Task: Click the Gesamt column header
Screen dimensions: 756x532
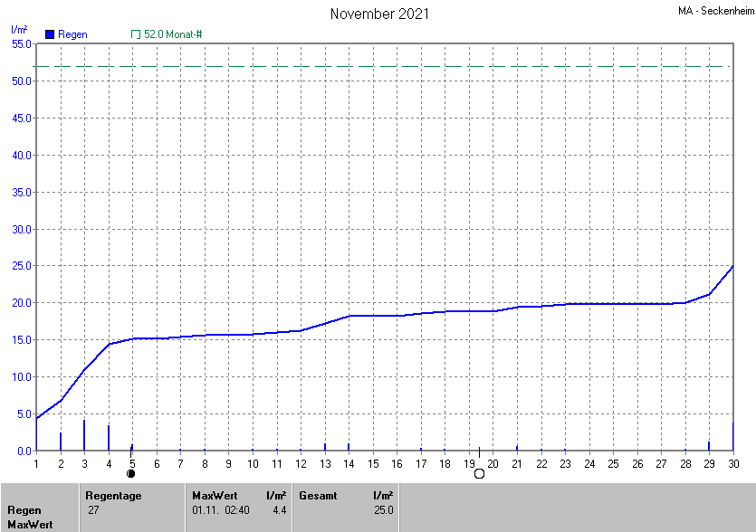Action: tap(317, 496)
